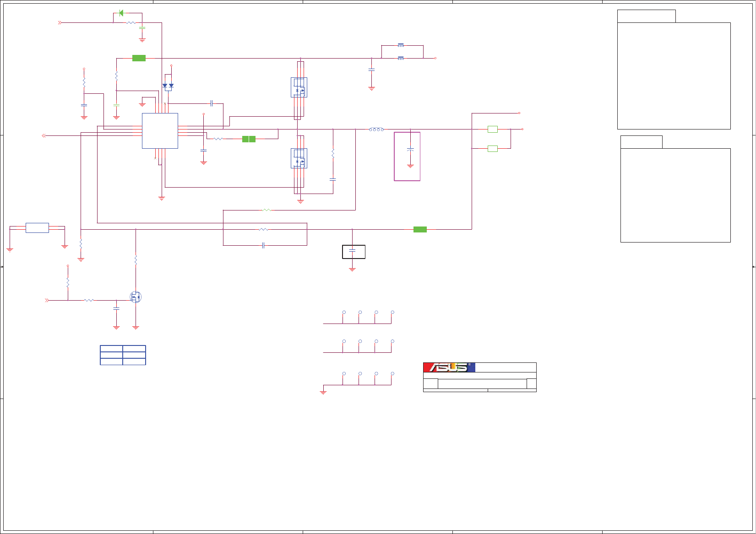The image size is (756, 534).
Task: Select the lower MOSFET symbol box
Action: pos(299,158)
